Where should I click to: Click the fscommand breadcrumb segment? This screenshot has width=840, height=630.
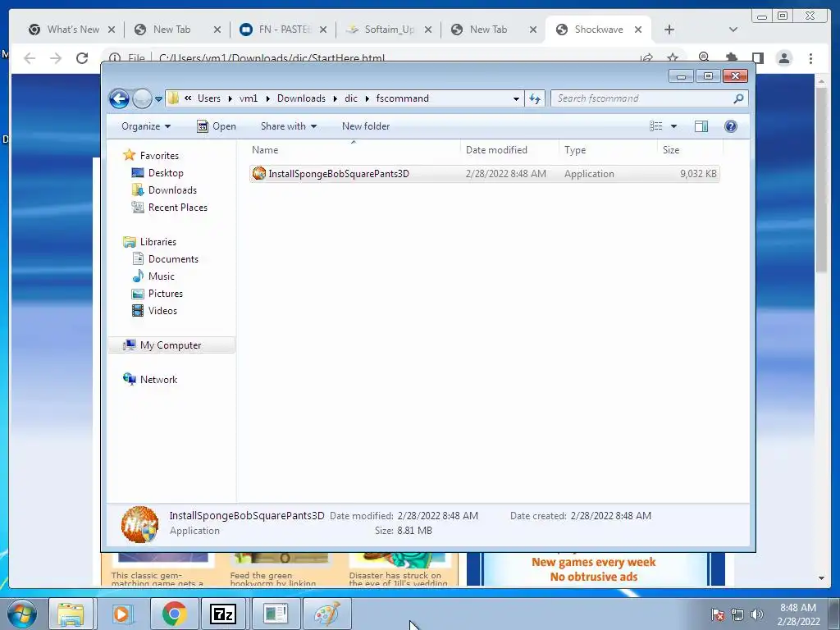[402, 98]
